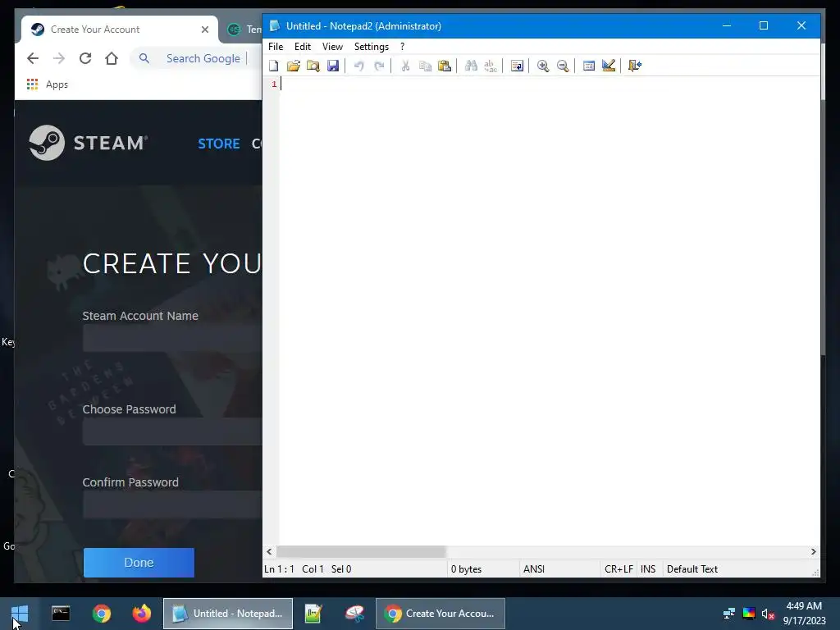Click the INS status bar indicator

[648, 569]
